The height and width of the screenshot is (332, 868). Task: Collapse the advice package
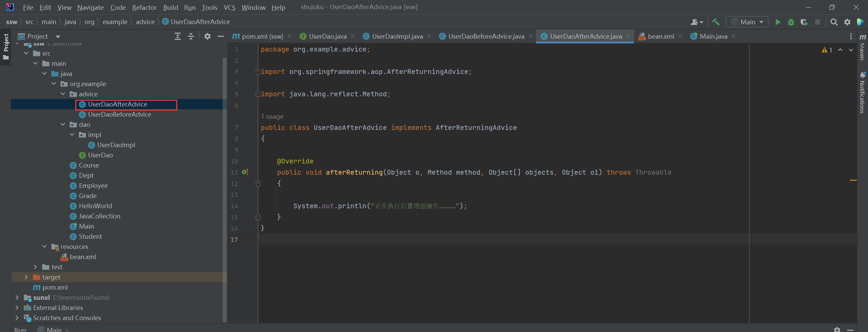(x=63, y=94)
